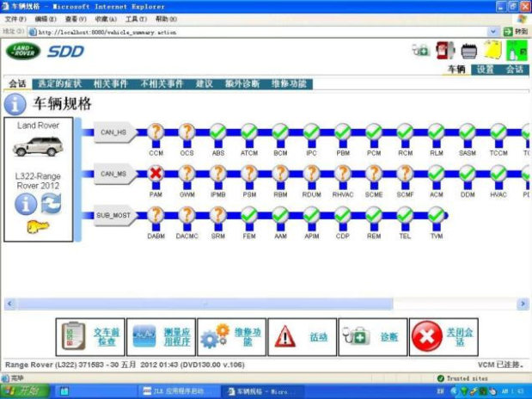Click the 交车前检查 button
Screen dimensions: 532x399
point(90,337)
